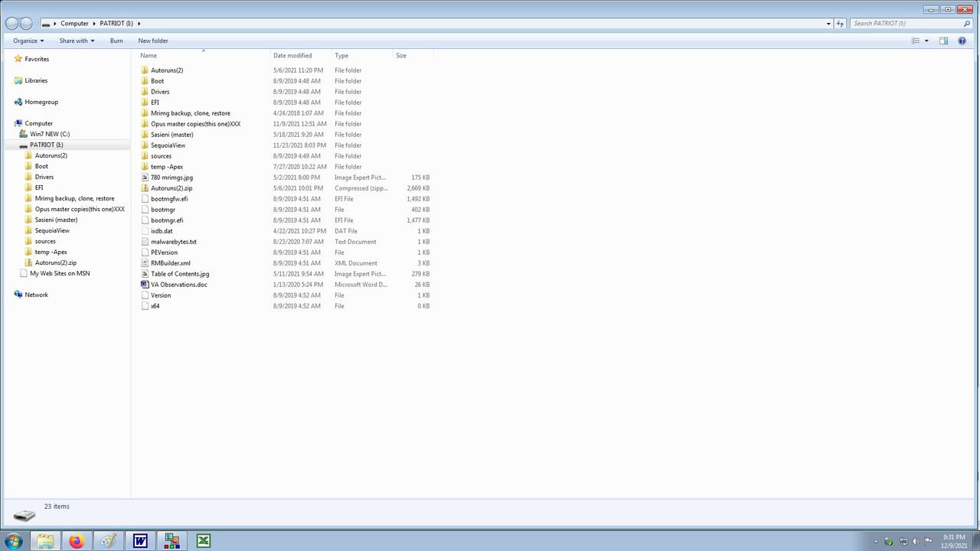The height and width of the screenshot is (551, 980).
Task: Open Excel from the taskbar
Action: pyautogui.click(x=204, y=541)
